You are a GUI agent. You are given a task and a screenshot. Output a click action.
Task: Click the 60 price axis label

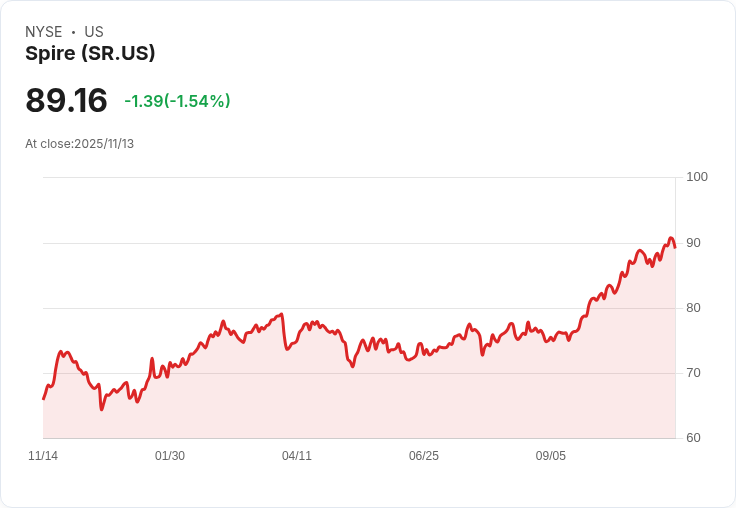694,438
